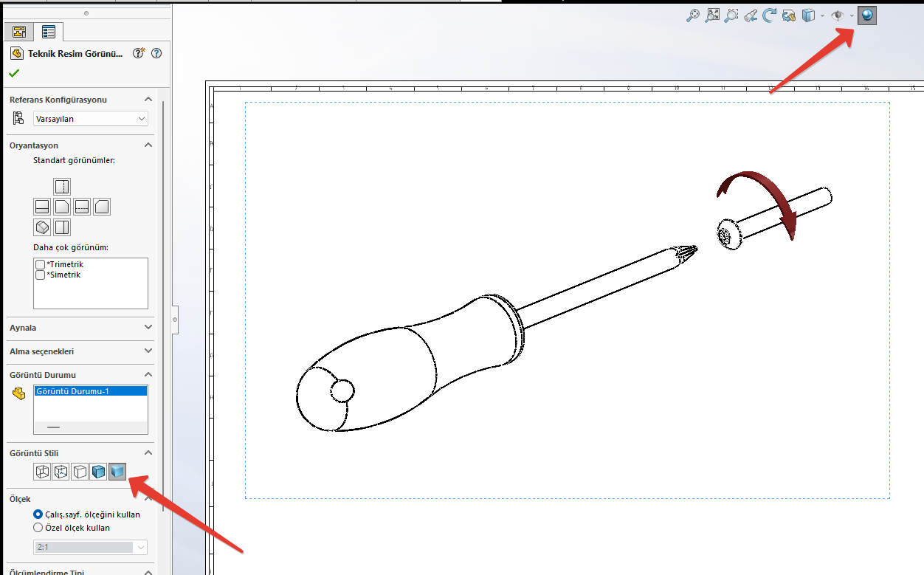Check the *Simetrik view checkbox
Viewport: 924px width, 575px height.
point(41,275)
